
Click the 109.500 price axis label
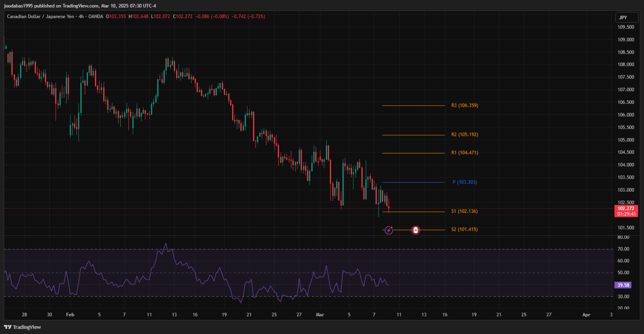(626, 27)
